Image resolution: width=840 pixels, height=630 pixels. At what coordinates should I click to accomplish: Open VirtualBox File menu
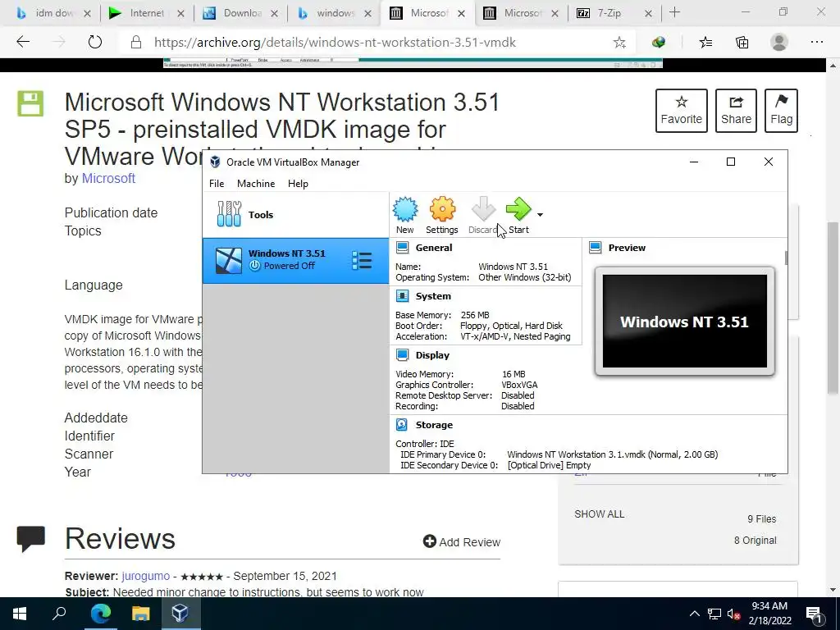click(217, 183)
